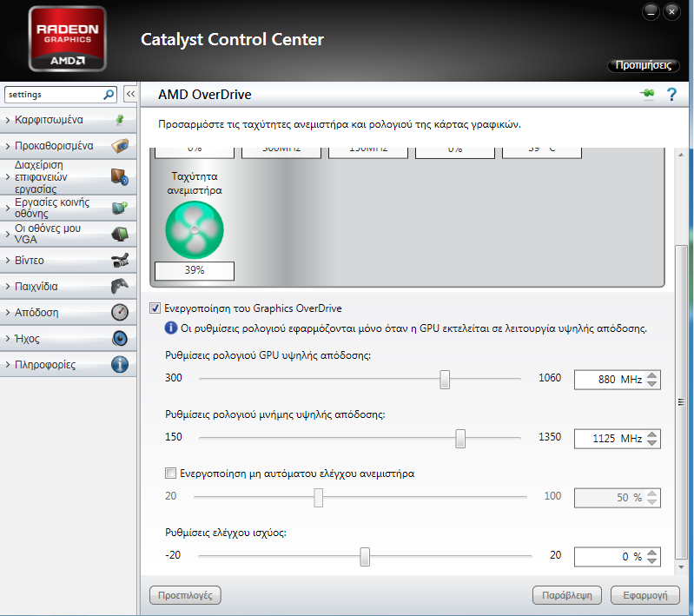The image size is (694, 616).
Task: Open the Προτιμήσεις preferences menu
Action: point(644,65)
